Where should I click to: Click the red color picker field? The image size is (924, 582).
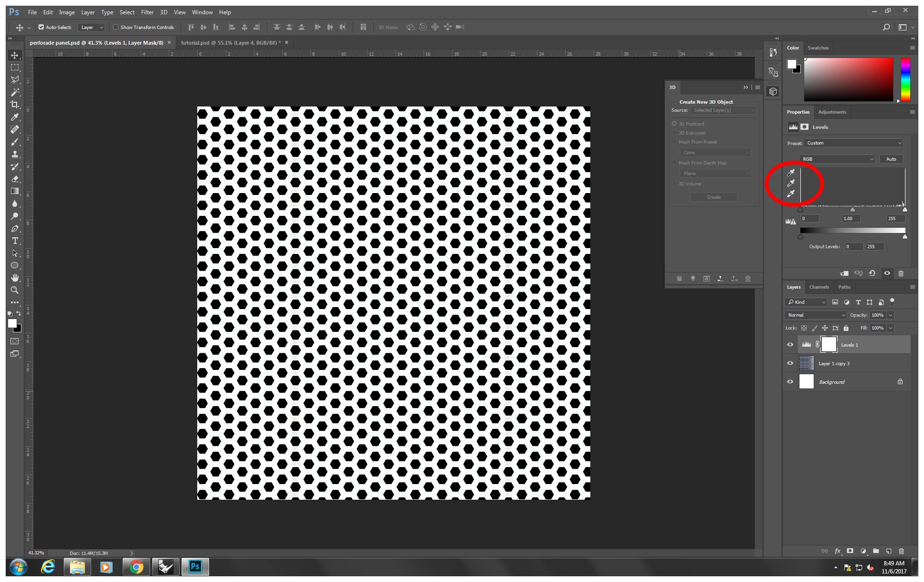coord(848,80)
